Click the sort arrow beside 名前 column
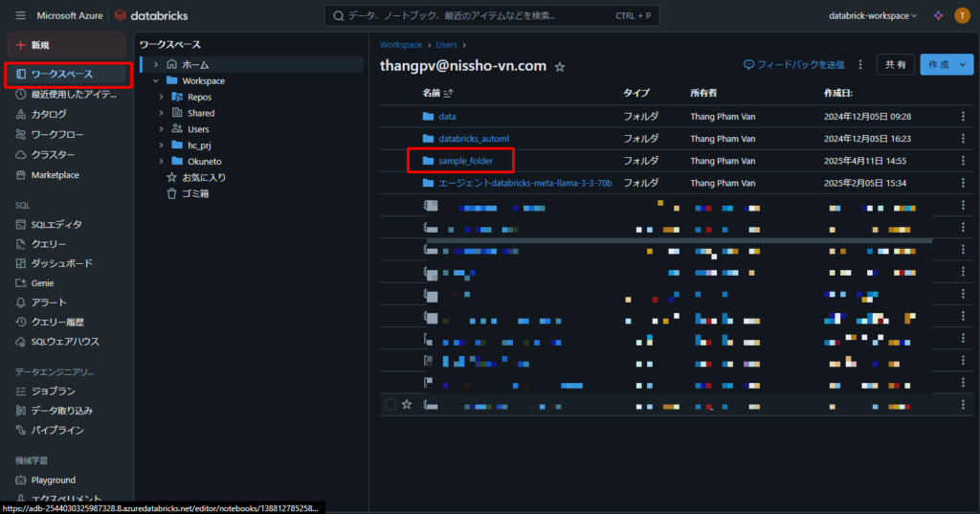This screenshot has height=514, width=980. click(x=448, y=93)
